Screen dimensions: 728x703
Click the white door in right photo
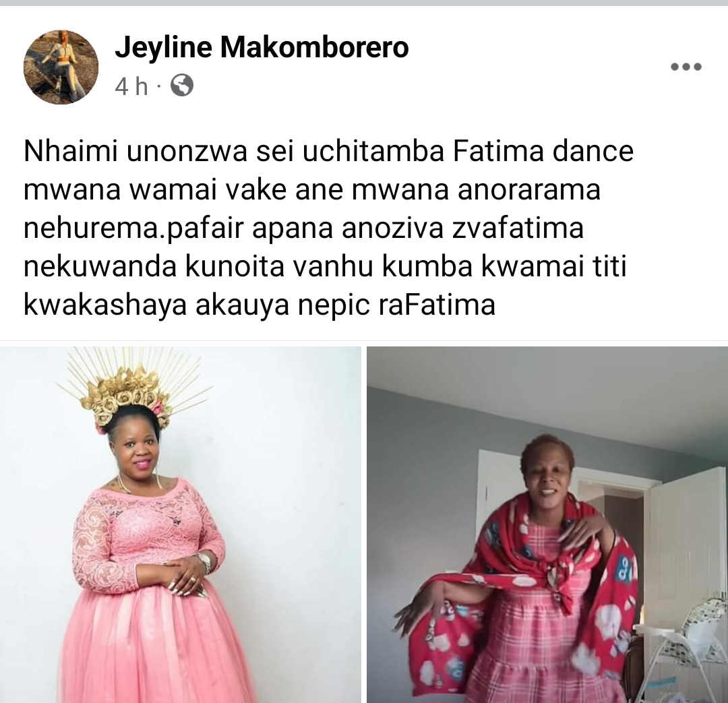coord(685,543)
